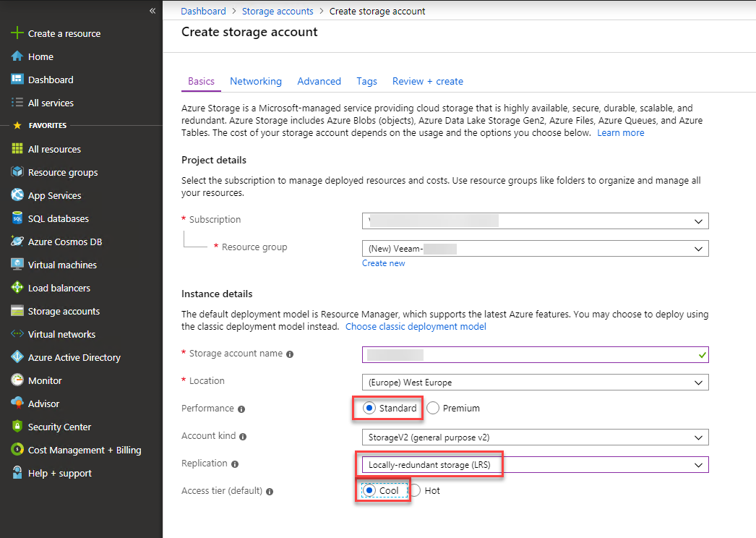Screen dimensions: 756x538
Task: Click the Learn more link
Action: coord(621,132)
